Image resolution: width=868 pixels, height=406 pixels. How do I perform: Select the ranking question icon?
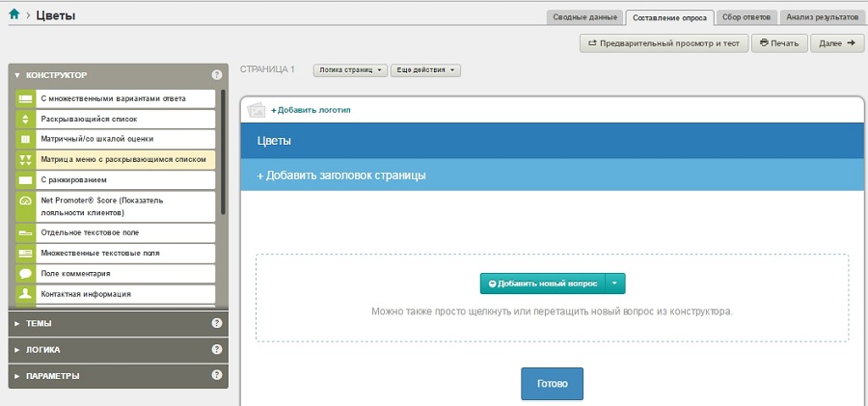(25, 180)
